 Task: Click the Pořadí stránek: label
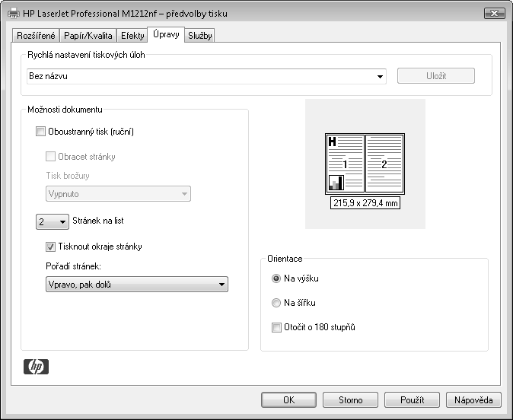pyautogui.click(x=73, y=266)
